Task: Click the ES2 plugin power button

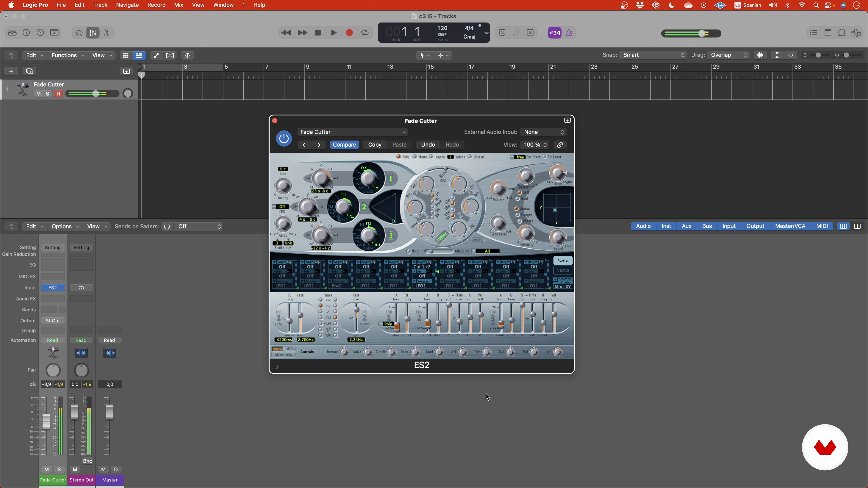Action: [284, 138]
